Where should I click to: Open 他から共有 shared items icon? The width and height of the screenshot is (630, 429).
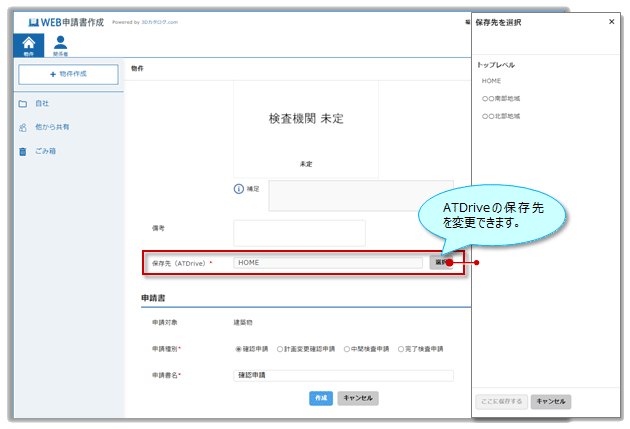[23, 128]
